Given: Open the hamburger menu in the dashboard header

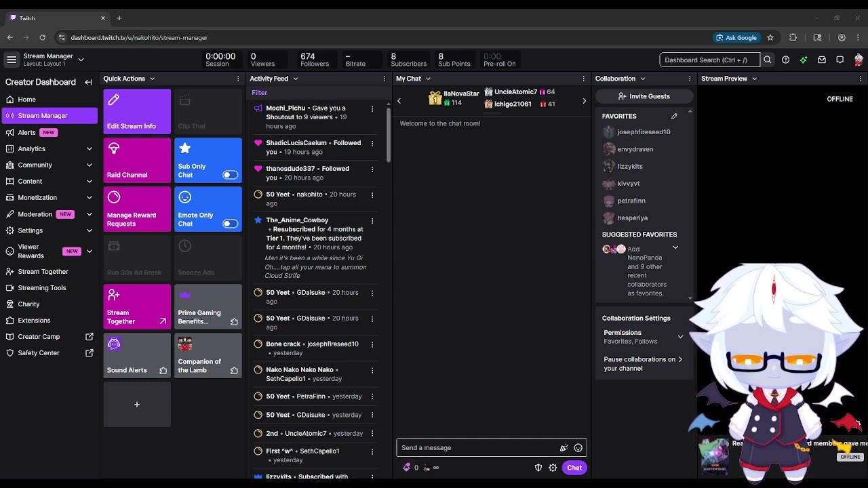Looking at the screenshot, I should pyautogui.click(x=12, y=60).
